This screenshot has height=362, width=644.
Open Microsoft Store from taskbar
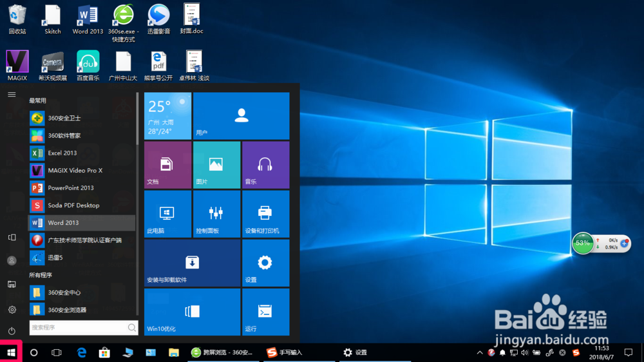(x=104, y=352)
